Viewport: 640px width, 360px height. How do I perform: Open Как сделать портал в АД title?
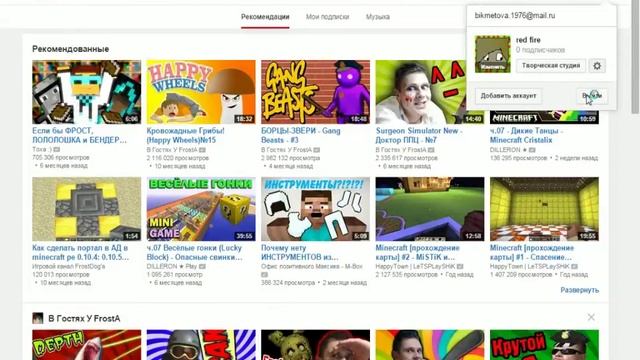click(x=80, y=253)
